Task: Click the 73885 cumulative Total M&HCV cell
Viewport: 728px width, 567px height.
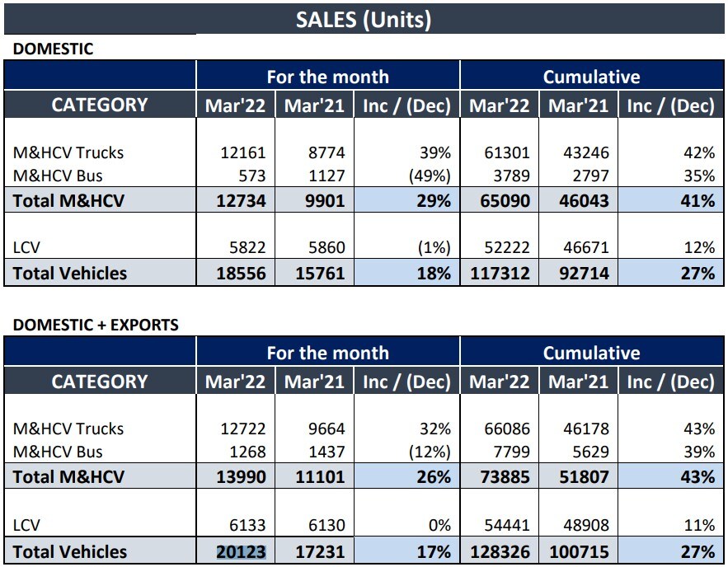Action: point(502,476)
